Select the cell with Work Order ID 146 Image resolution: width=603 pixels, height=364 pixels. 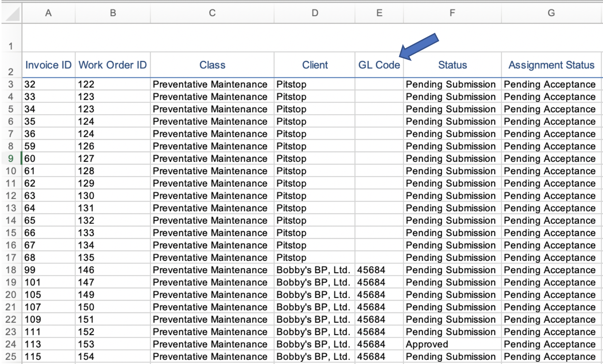[x=112, y=270]
